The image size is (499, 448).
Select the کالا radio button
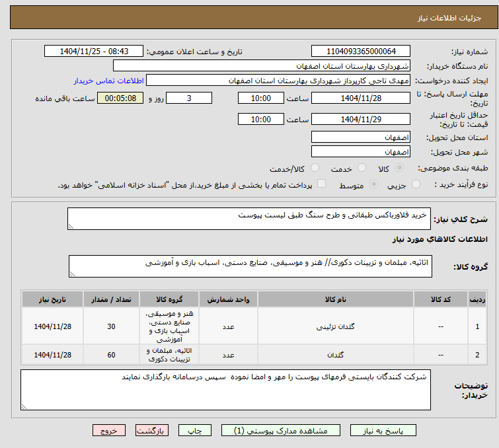pos(399,168)
